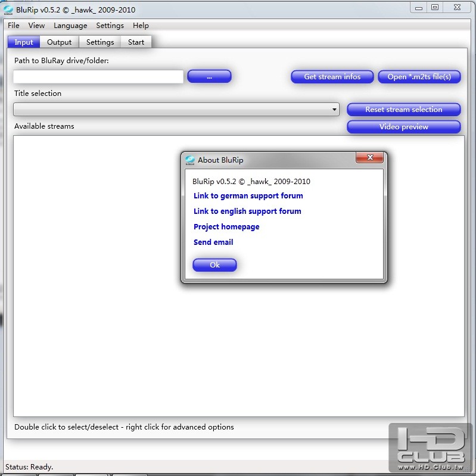Click the 'Double click to select/deselect' hint text
The height and width of the screenshot is (476, 476).
[x=124, y=427]
